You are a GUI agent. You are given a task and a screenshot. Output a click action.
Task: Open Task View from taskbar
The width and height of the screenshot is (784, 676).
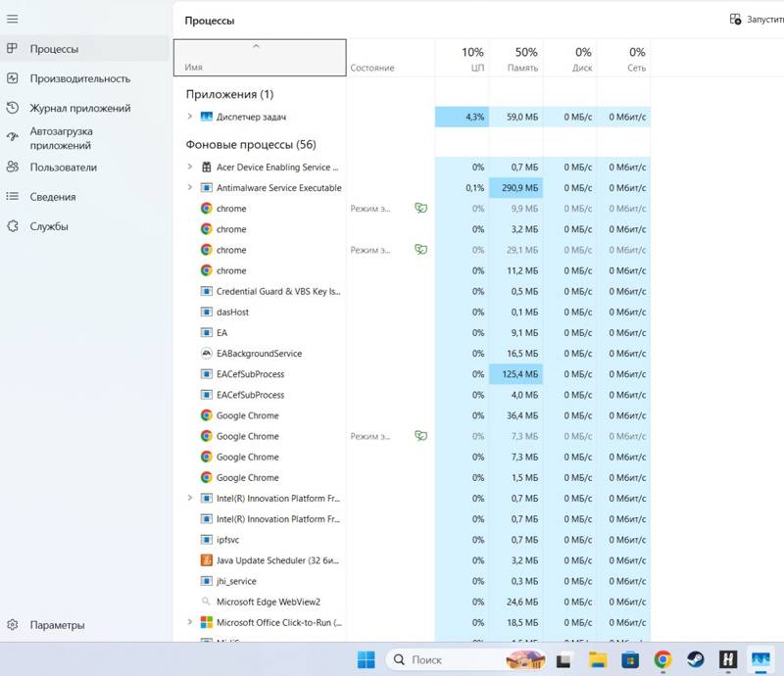pyautogui.click(x=564, y=660)
